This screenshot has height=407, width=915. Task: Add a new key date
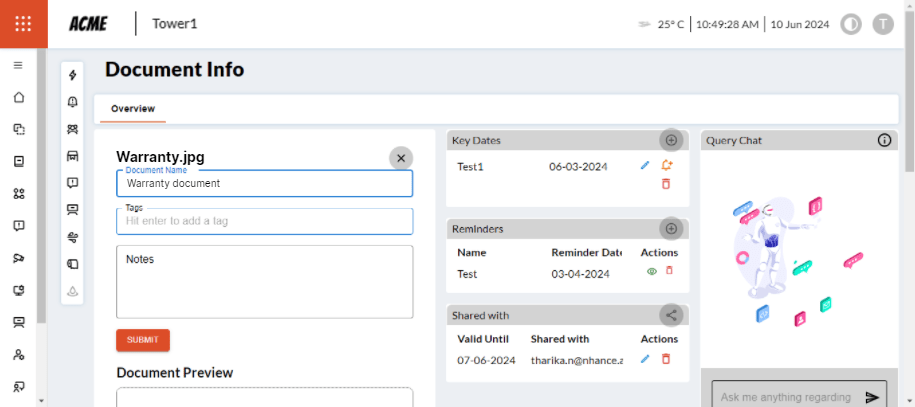point(671,141)
